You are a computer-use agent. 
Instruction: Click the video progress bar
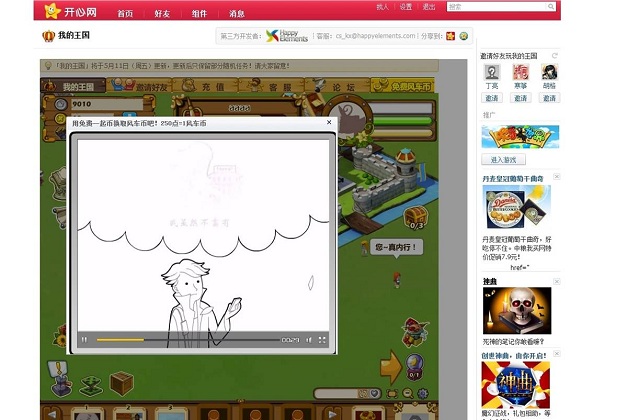click(188, 339)
